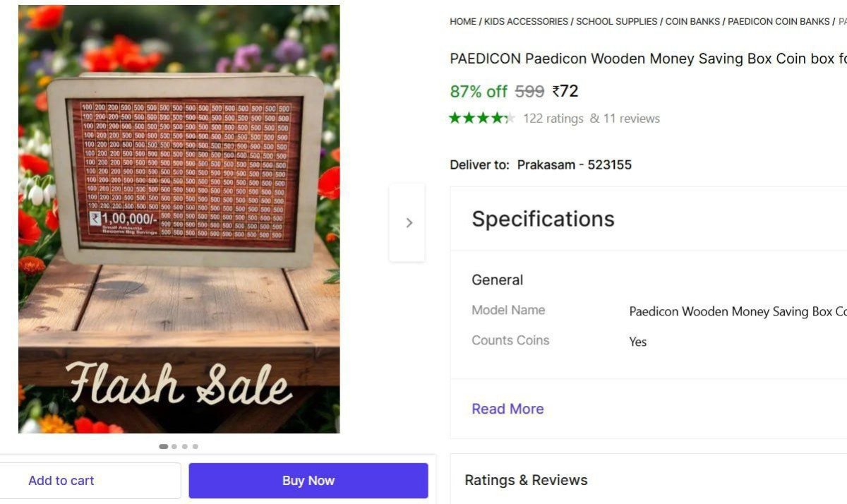Image resolution: width=847 pixels, height=504 pixels.
Task: Click the green star rating icons
Action: click(x=481, y=118)
